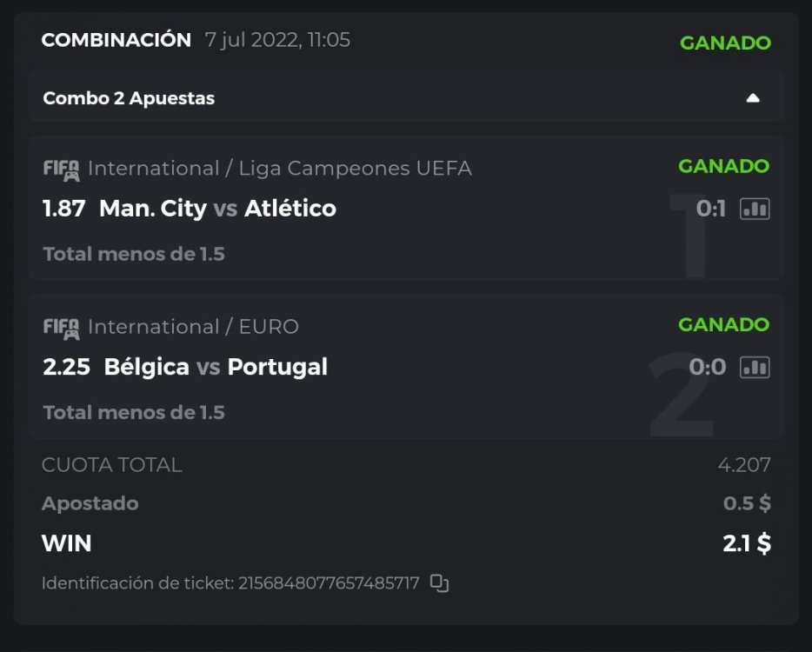Image resolution: width=812 pixels, height=652 pixels.
Task: Click the COMBINACIÓN bet title
Action: (116, 40)
